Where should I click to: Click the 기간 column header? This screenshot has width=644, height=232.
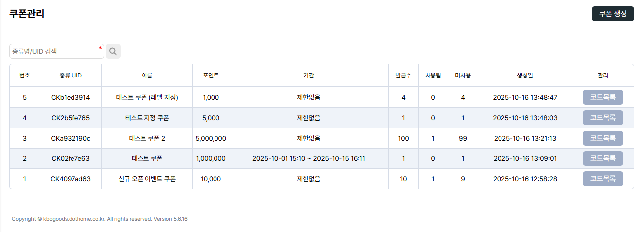pyautogui.click(x=309, y=76)
